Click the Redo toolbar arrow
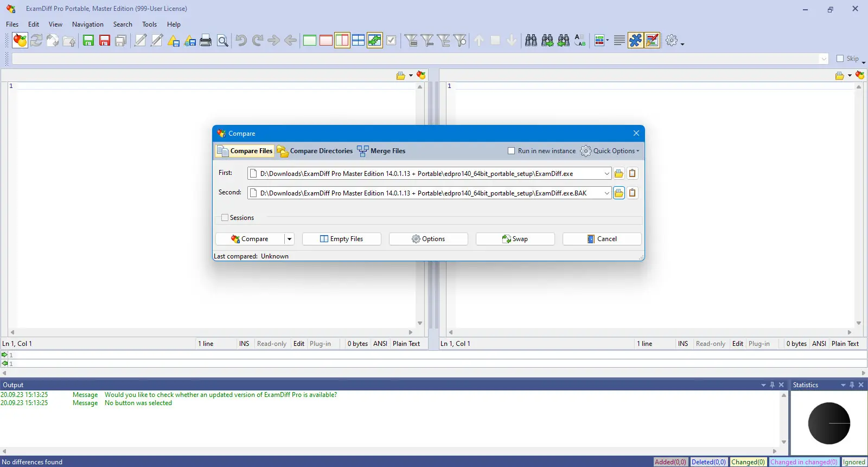The width and height of the screenshot is (868, 467). pyautogui.click(x=258, y=40)
